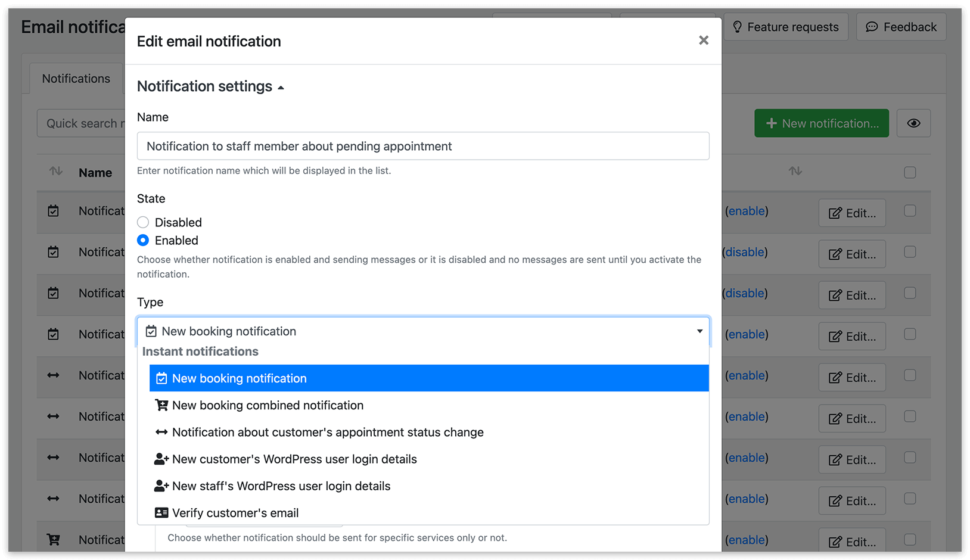Check the checkbox in second table row
Image resolution: width=970 pixels, height=560 pixels.
pyautogui.click(x=910, y=251)
